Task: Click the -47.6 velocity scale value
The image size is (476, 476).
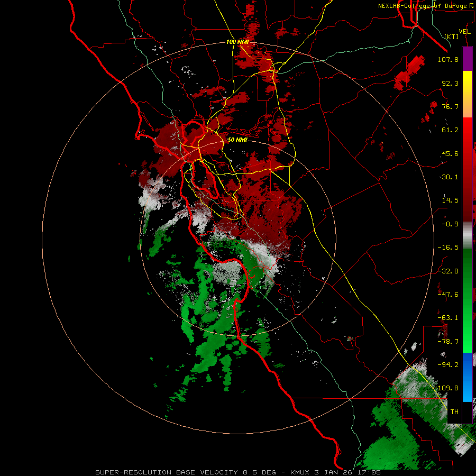Action: [448, 295]
